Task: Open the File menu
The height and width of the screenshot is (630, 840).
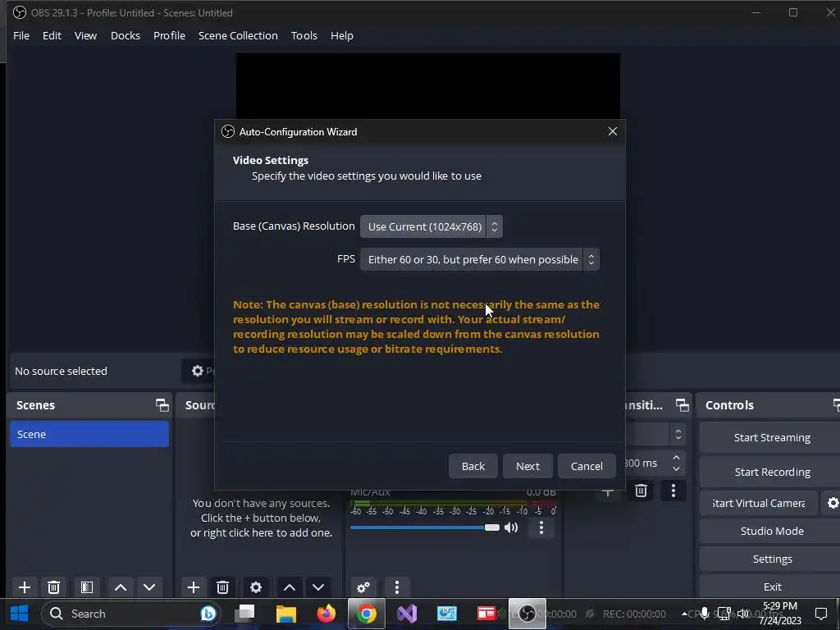Action: (x=21, y=35)
